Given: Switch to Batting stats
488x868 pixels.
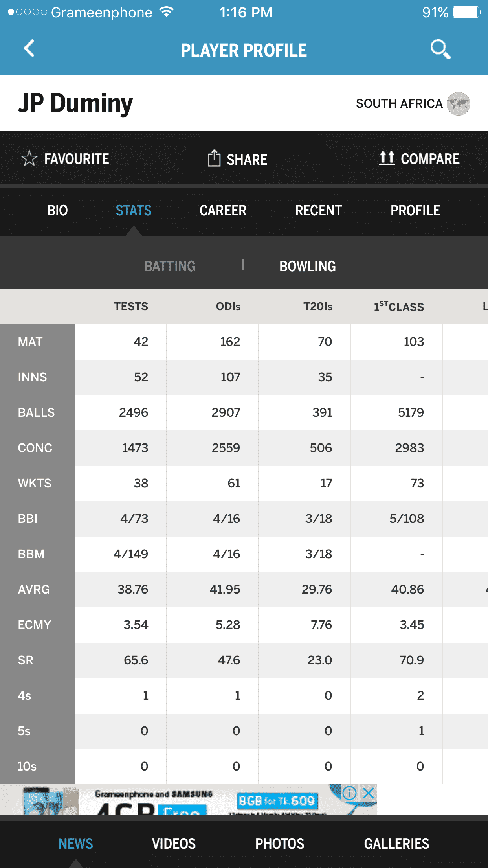Looking at the screenshot, I should 170,266.
